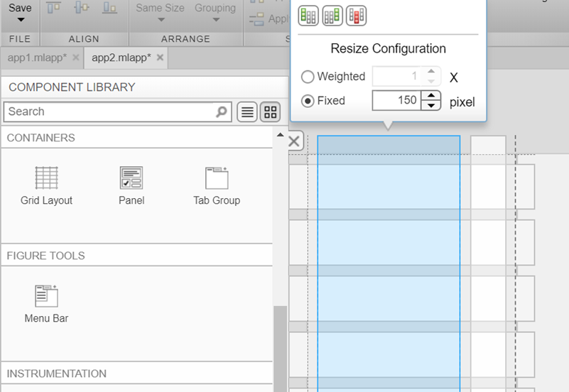Click the red delete column icon

tap(356, 16)
